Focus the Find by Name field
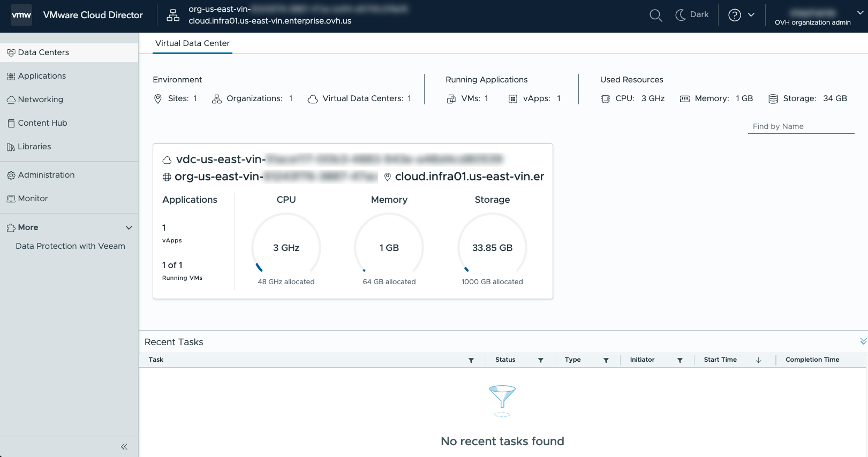 pyautogui.click(x=801, y=126)
